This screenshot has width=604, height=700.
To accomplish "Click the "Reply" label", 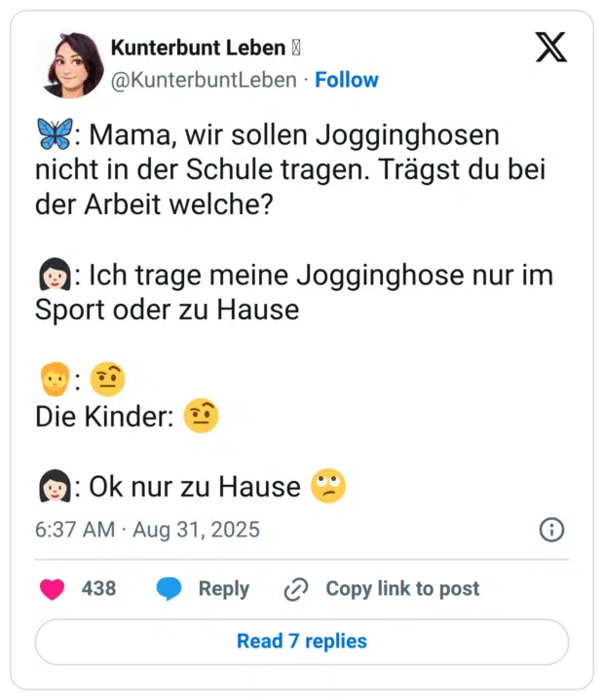I will coord(223,588).
